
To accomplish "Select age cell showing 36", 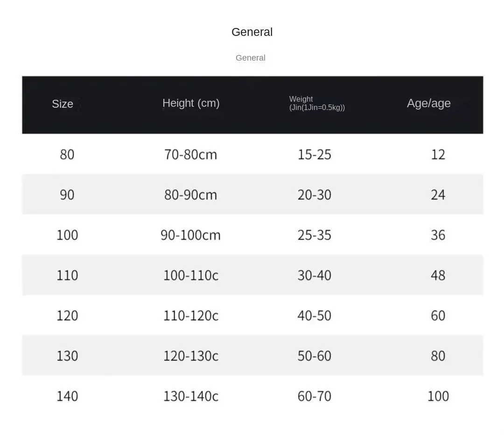I will [x=438, y=235].
